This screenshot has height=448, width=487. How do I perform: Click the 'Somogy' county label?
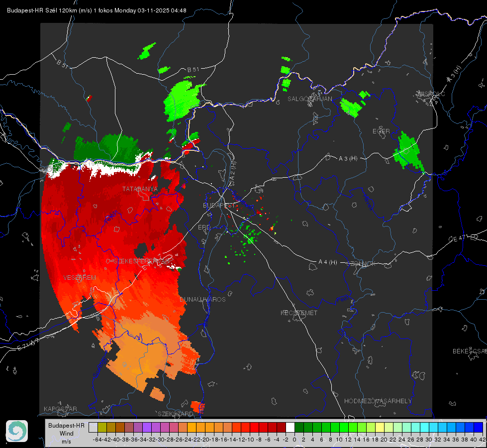pyautogui.click(x=100, y=367)
